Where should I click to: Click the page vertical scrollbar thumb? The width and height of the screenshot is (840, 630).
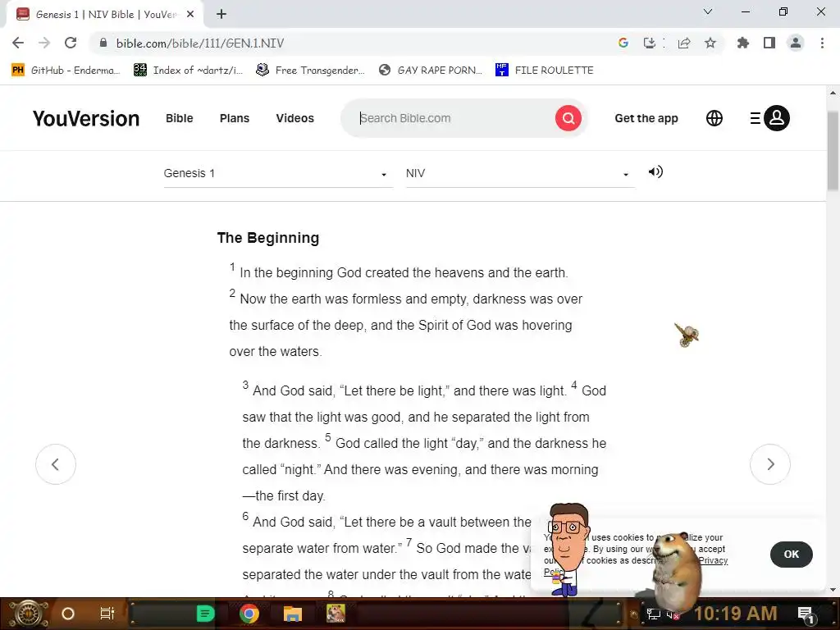click(x=833, y=151)
